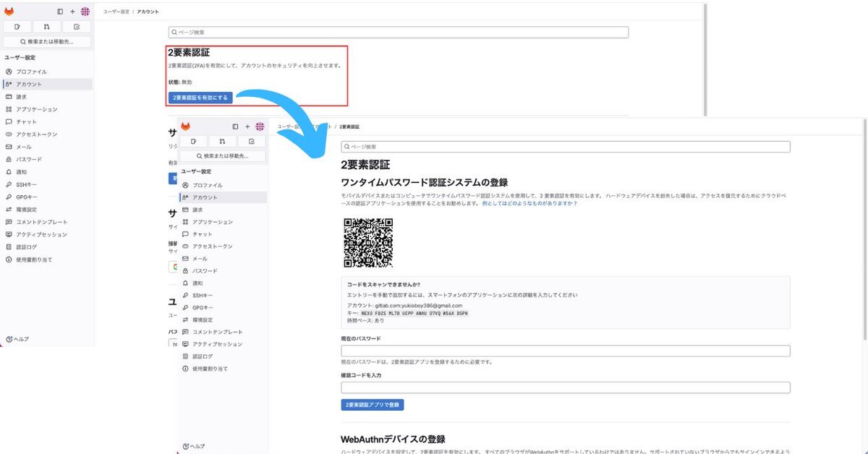The width and height of the screenshot is (868, 454).
Task: Click comment icon beside コメントテンプレート in back sidebar
Action: 9,222
